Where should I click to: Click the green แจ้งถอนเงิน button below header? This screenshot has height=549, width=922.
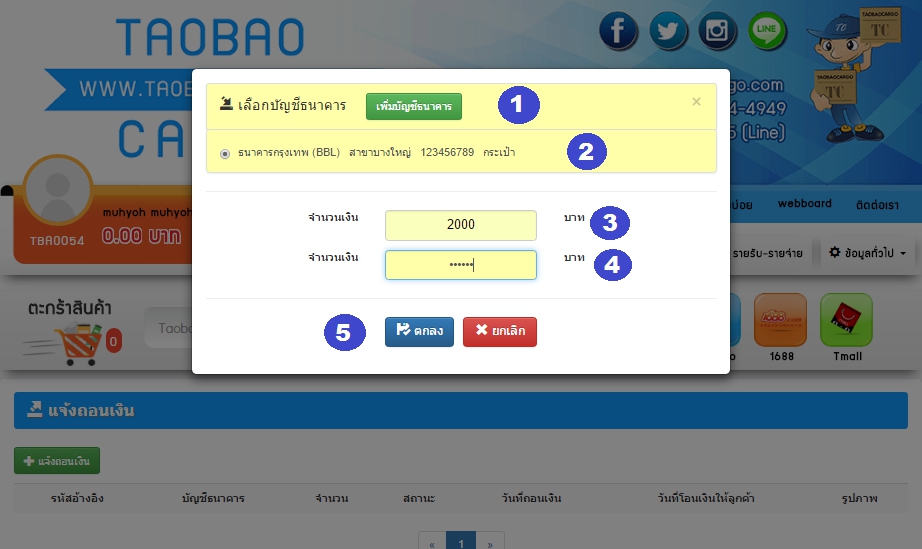pyautogui.click(x=57, y=461)
